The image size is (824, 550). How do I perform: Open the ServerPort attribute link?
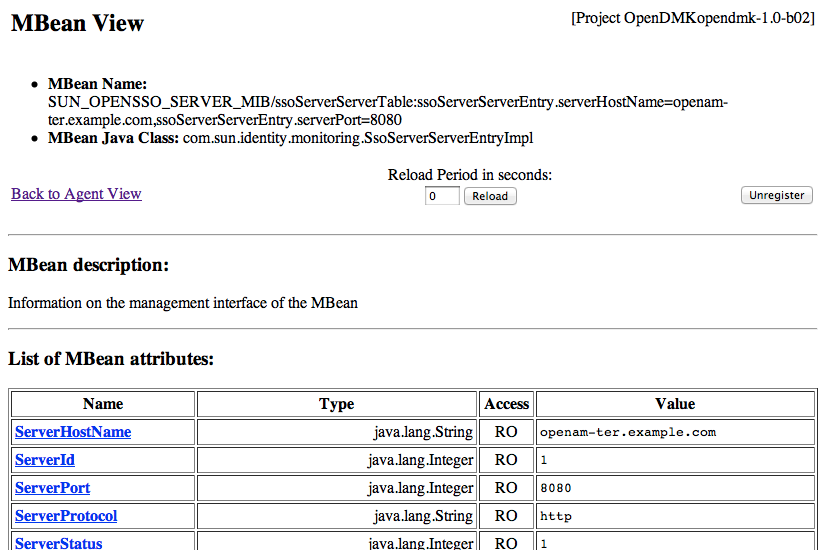pyautogui.click(x=53, y=488)
